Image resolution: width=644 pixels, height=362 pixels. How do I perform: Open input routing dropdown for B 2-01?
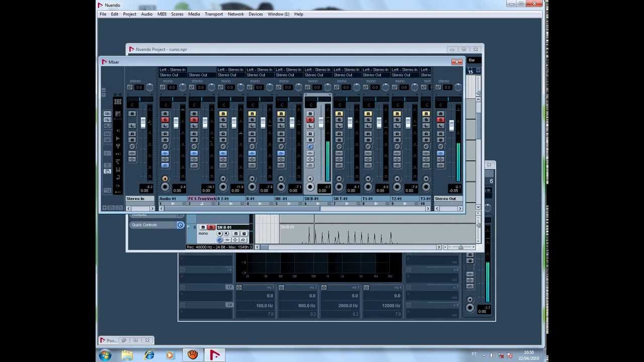tap(231, 69)
